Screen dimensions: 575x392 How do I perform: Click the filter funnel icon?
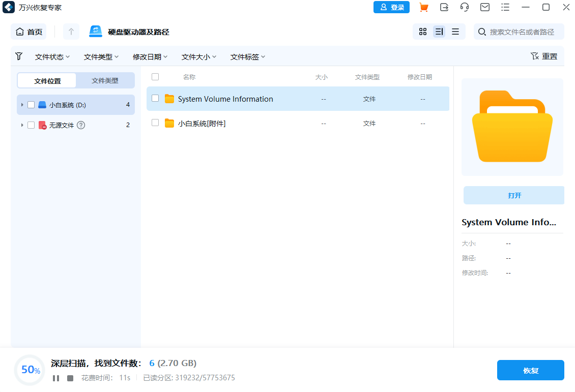pyautogui.click(x=19, y=56)
